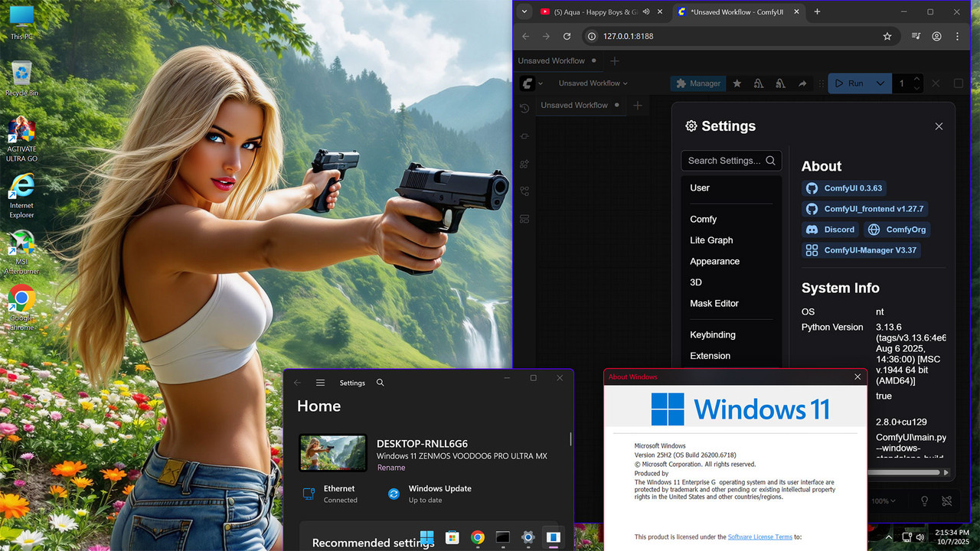Click Rename under DESKTOP-RNLL6G6

pyautogui.click(x=391, y=468)
